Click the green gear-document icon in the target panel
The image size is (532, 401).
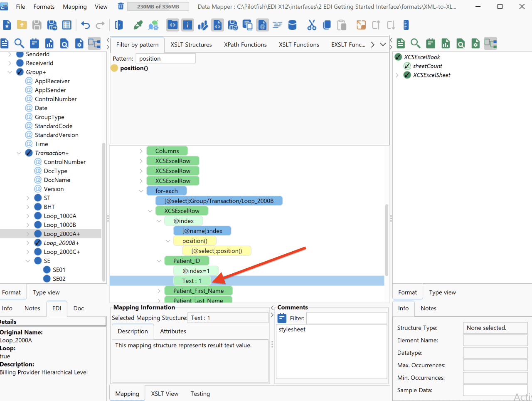click(475, 43)
